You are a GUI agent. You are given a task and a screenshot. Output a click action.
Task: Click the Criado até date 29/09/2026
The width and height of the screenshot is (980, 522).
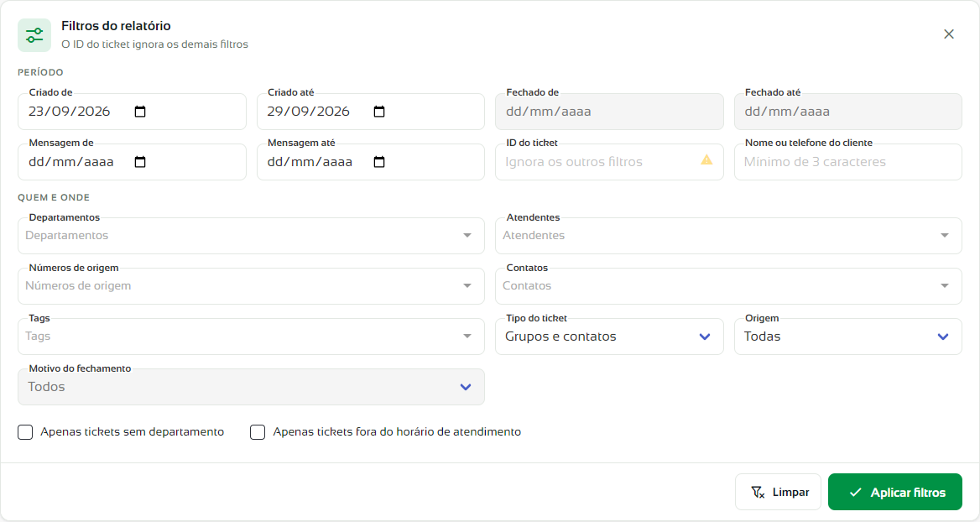(308, 112)
